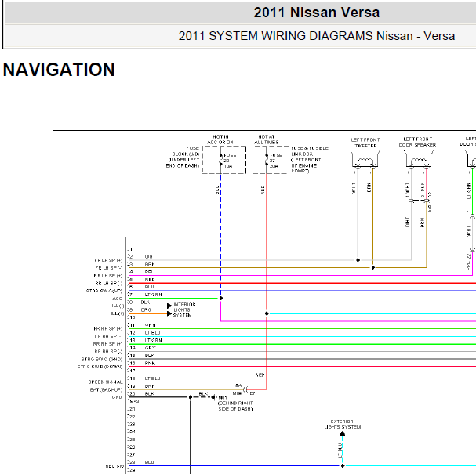Click the "2011 Nissan Versa" title heading
476x474 pixels.
316,13
